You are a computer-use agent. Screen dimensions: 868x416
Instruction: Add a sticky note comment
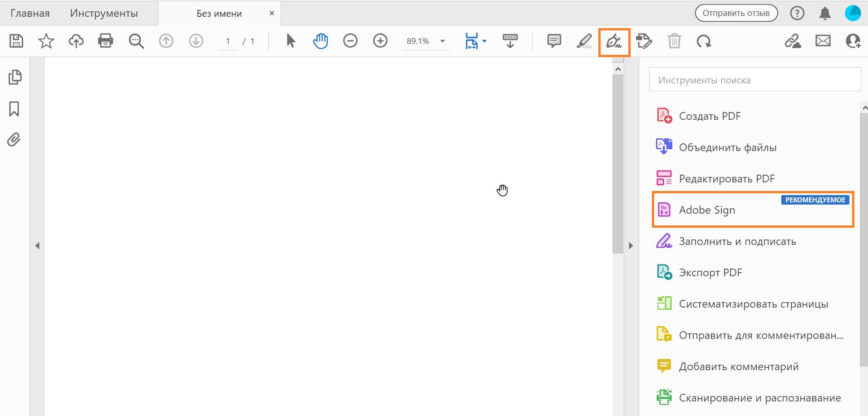[554, 41]
